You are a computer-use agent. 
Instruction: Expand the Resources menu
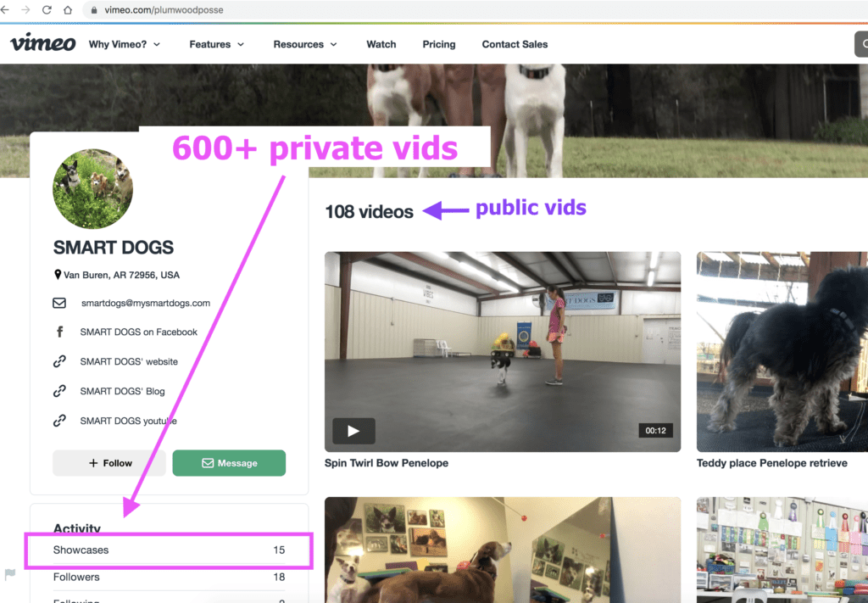pyautogui.click(x=305, y=44)
